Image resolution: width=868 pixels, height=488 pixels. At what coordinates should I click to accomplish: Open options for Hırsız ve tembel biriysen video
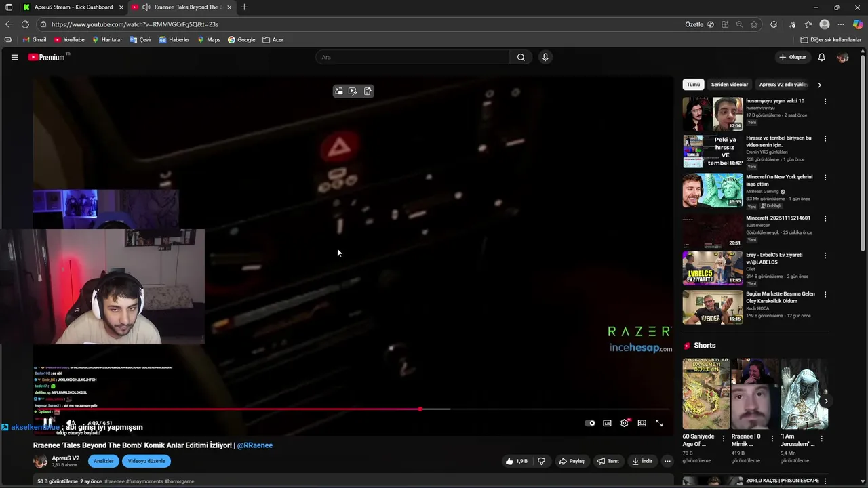825,139
